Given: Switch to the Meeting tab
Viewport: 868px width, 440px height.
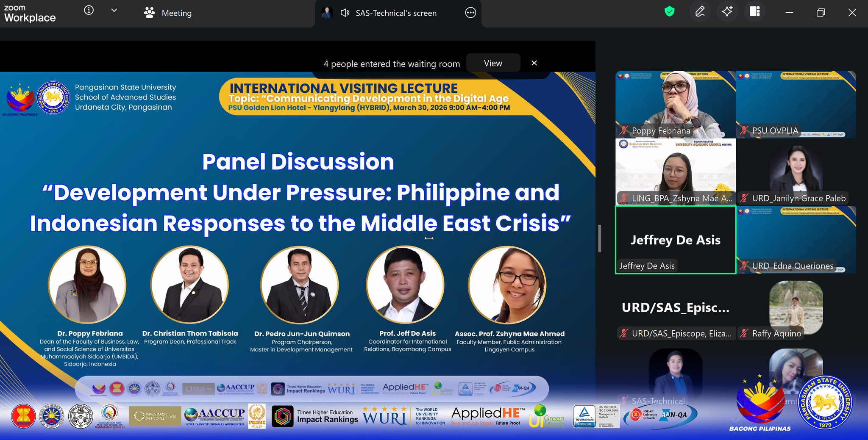Looking at the screenshot, I should click(x=168, y=13).
